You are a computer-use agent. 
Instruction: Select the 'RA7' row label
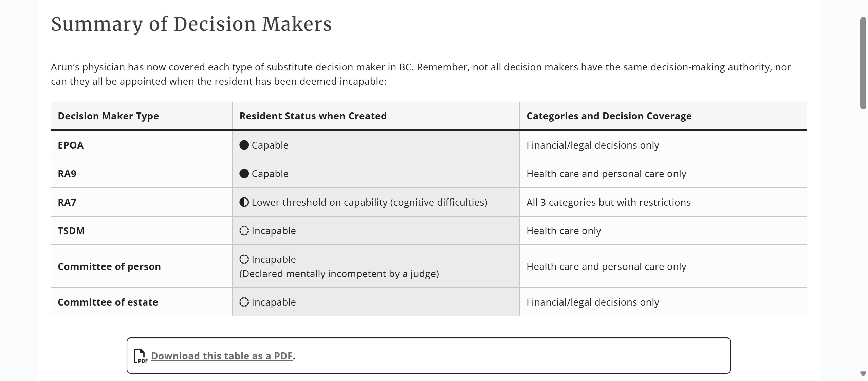(x=67, y=202)
